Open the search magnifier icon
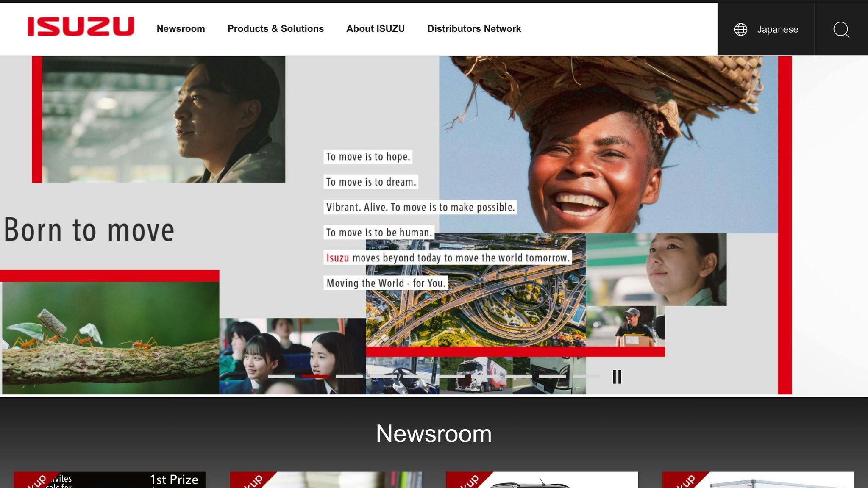868x488 pixels. point(841,29)
